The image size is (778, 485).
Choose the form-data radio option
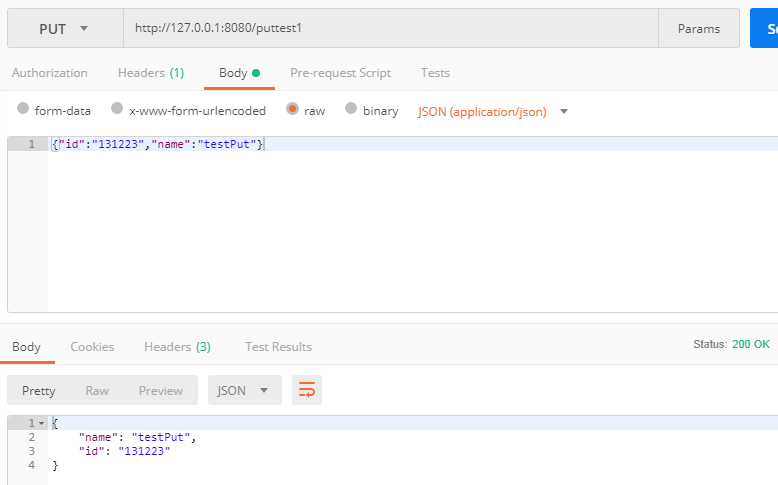coord(23,108)
